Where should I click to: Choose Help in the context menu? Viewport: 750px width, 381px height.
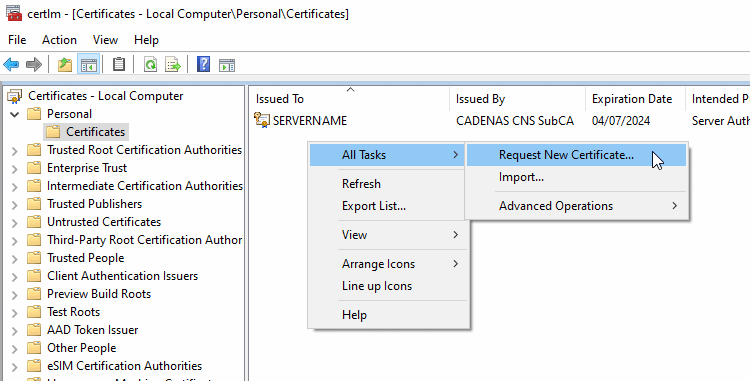click(389, 315)
